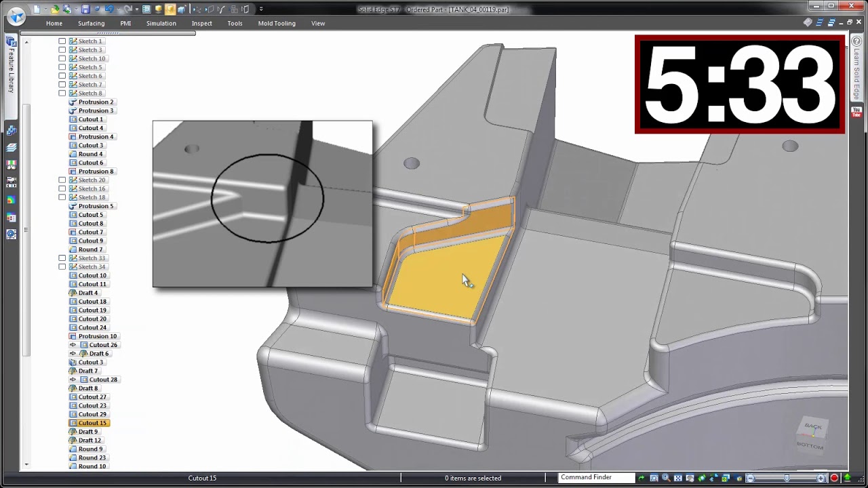Open the PMI ribbon tab

(x=125, y=23)
